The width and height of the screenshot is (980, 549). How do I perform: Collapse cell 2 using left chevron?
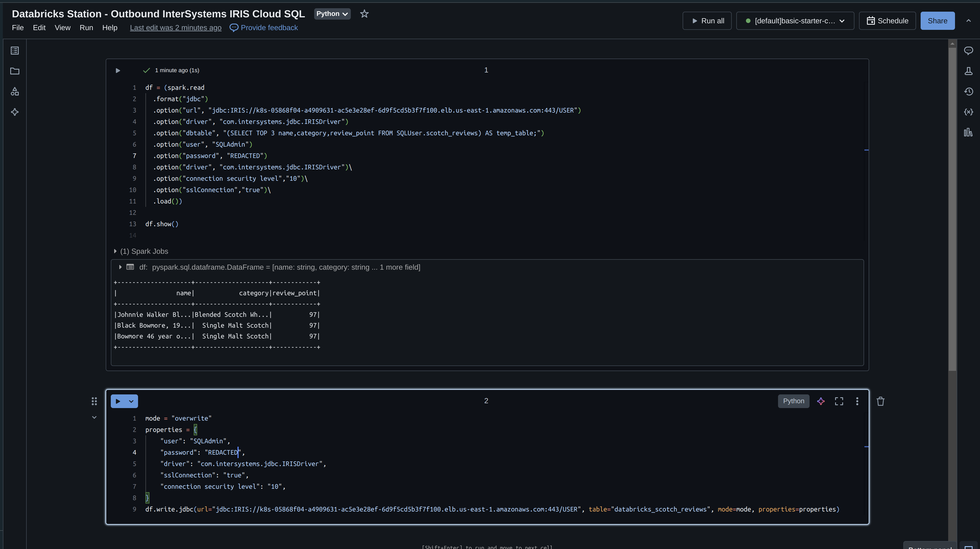[x=94, y=417]
